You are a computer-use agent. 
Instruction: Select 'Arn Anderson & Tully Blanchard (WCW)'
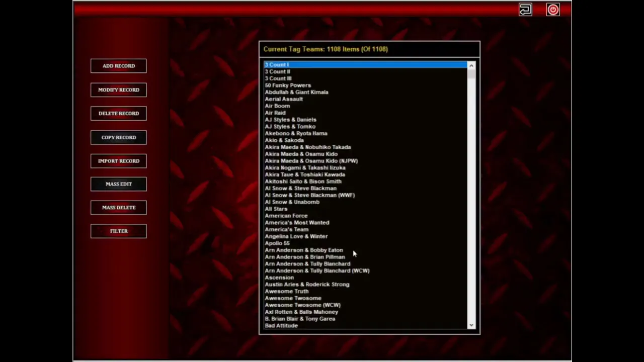[x=366, y=270]
